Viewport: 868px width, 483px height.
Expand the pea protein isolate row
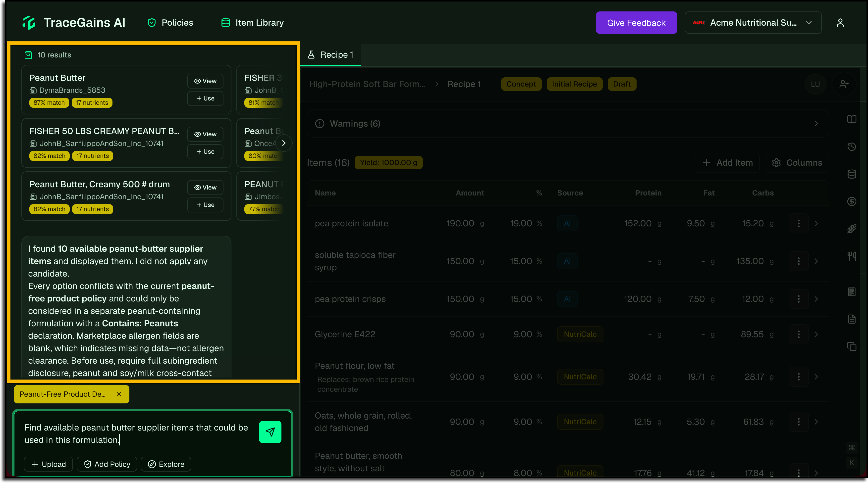(816, 223)
